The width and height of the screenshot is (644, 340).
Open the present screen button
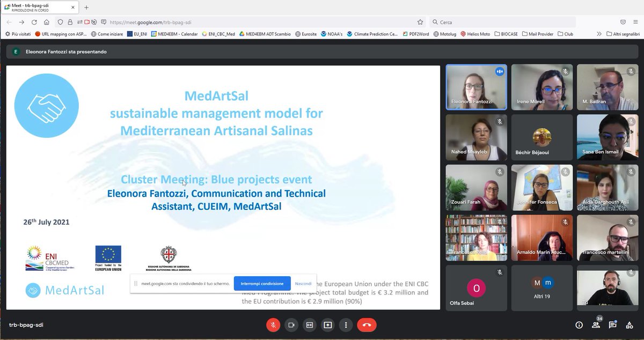(x=328, y=325)
